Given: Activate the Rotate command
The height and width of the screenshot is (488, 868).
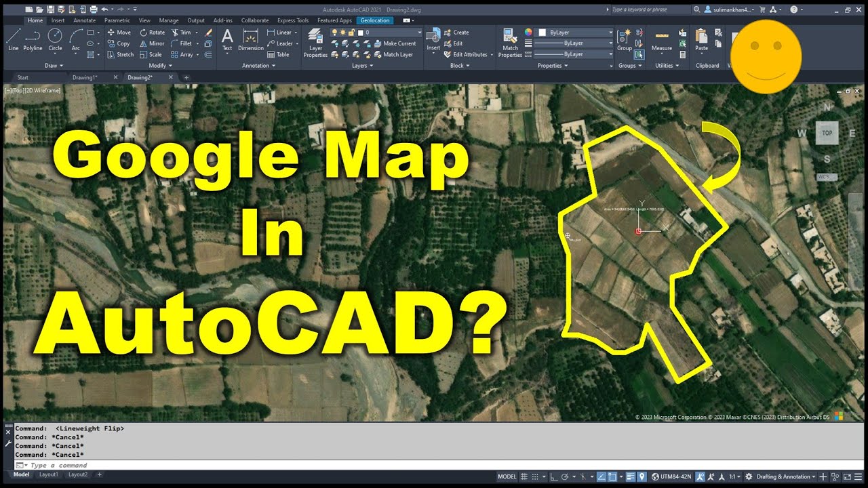Looking at the screenshot, I should click(152, 33).
